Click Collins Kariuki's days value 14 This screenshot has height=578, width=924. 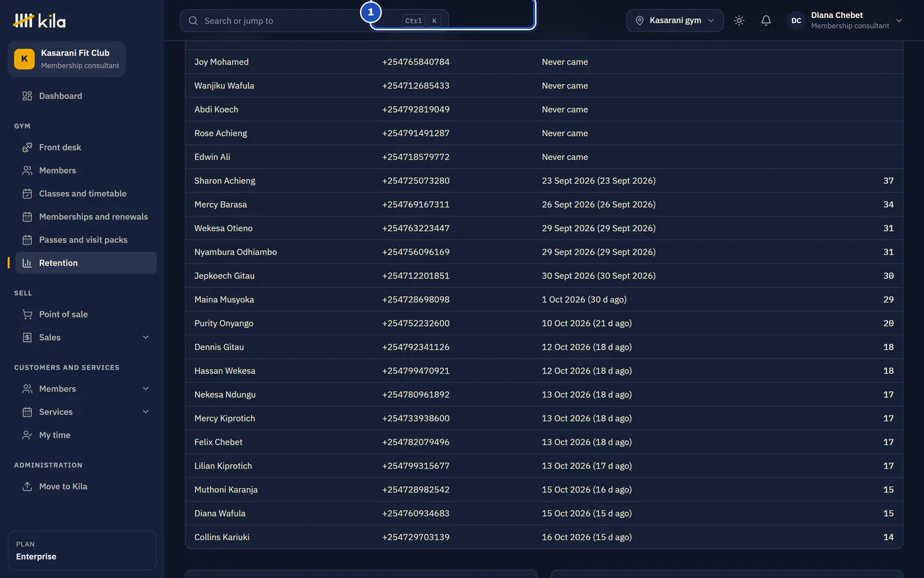point(888,537)
